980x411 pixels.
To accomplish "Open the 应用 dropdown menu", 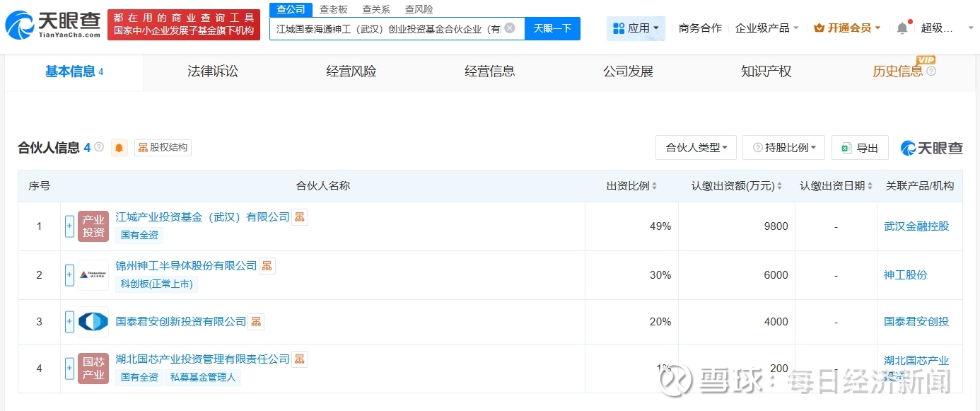I will click(x=636, y=28).
